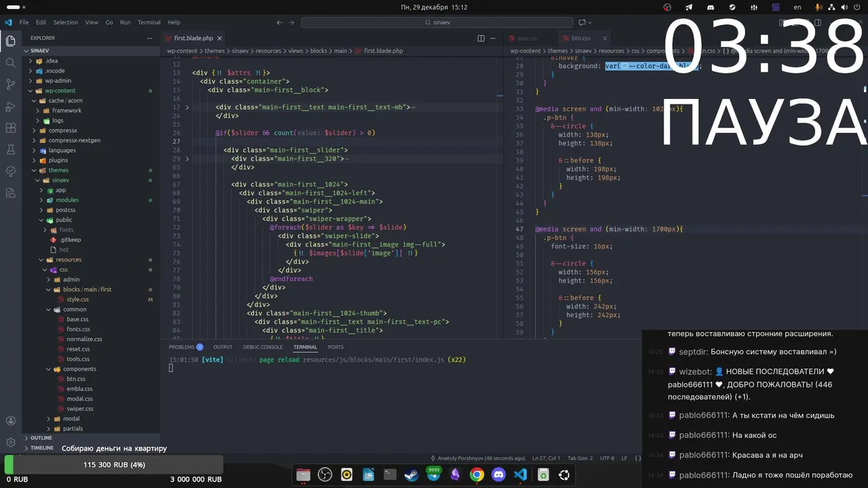The image size is (868, 488).
Task: Expand the plugins folder
Action: coord(91,160)
